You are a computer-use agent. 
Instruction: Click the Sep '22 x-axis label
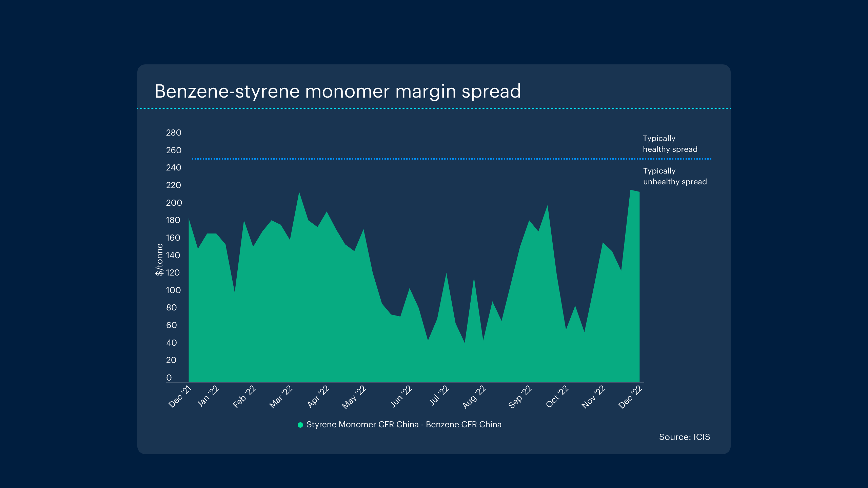coord(520,396)
